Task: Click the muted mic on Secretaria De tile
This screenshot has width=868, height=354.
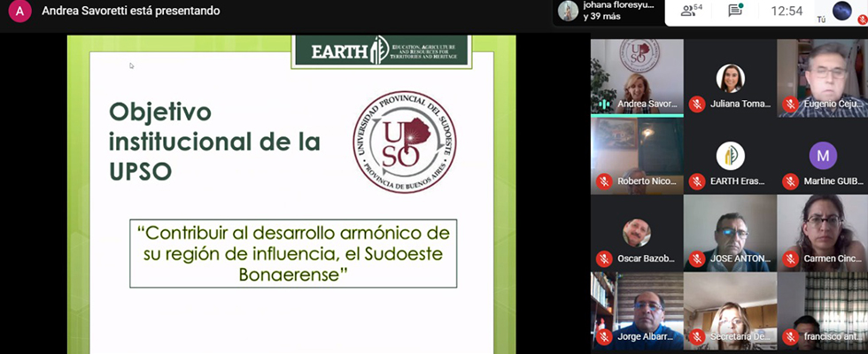Action: [x=697, y=336]
